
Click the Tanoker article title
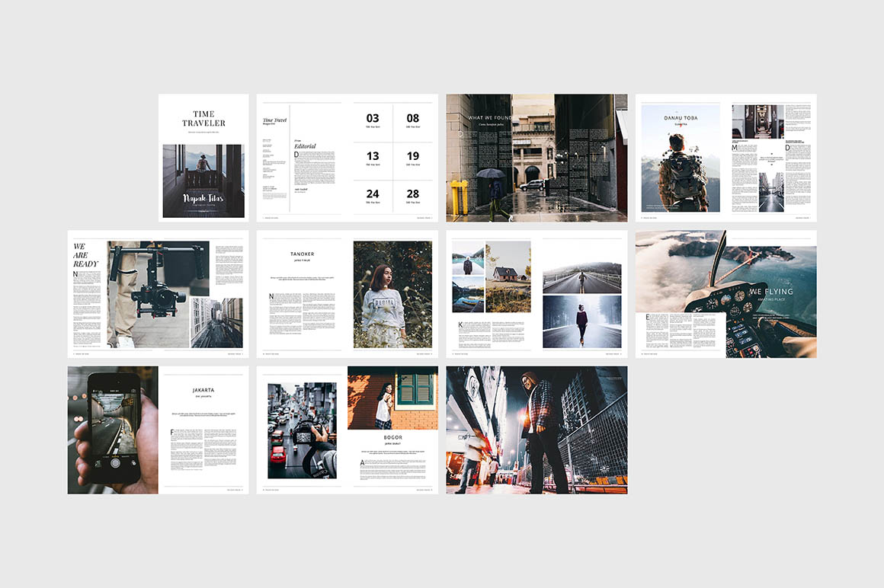[302, 254]
